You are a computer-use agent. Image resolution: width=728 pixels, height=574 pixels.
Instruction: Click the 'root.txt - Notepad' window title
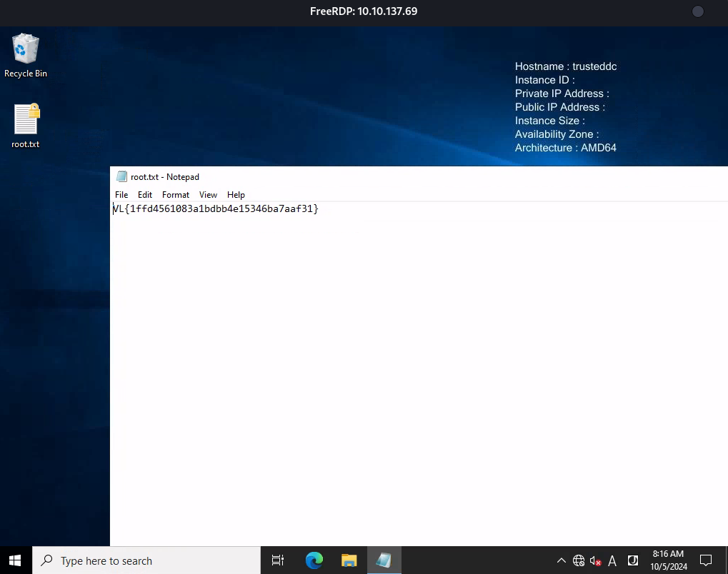[x=165, y=177]
